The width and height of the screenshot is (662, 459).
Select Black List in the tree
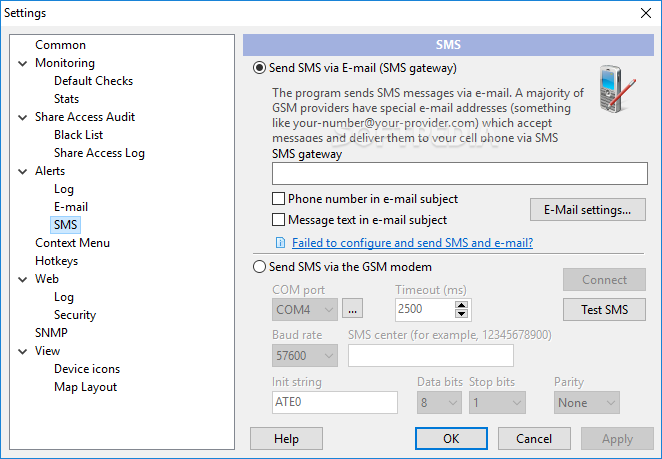(x=79, y=135)
